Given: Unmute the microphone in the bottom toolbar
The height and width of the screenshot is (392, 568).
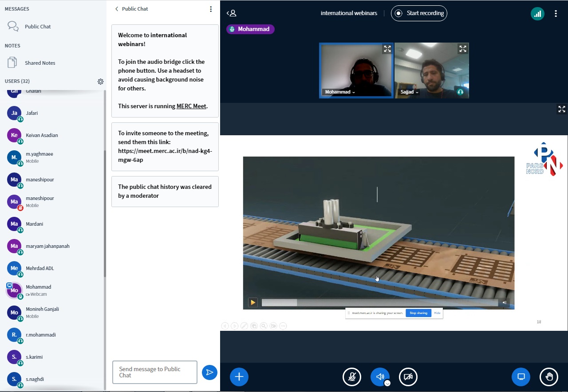Looking at the screenshot, I should [x=352, y=377].
